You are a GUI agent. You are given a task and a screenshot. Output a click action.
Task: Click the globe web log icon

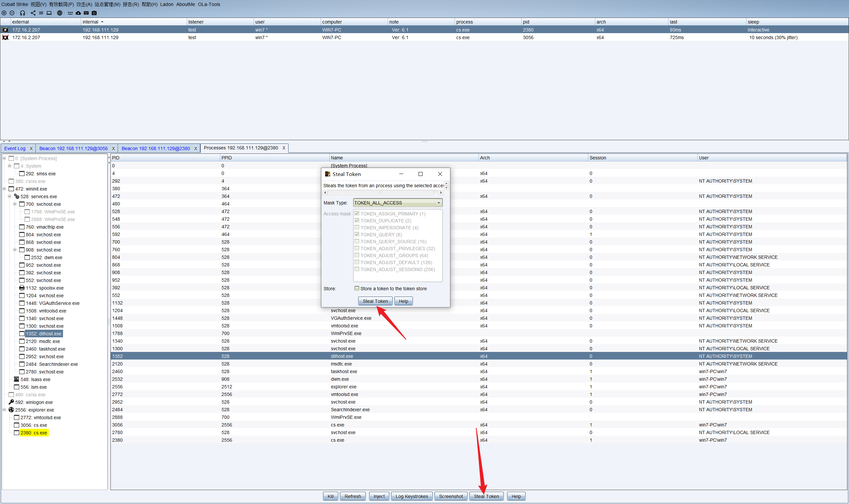pos(59,13)
